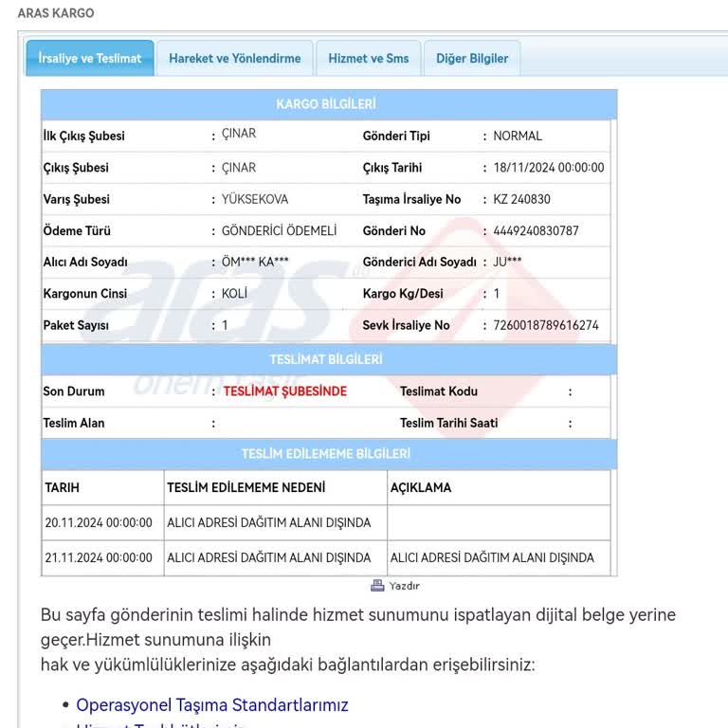Click the Paket Sayısı label
Screen dimensions: 728x728
point(76,325)
